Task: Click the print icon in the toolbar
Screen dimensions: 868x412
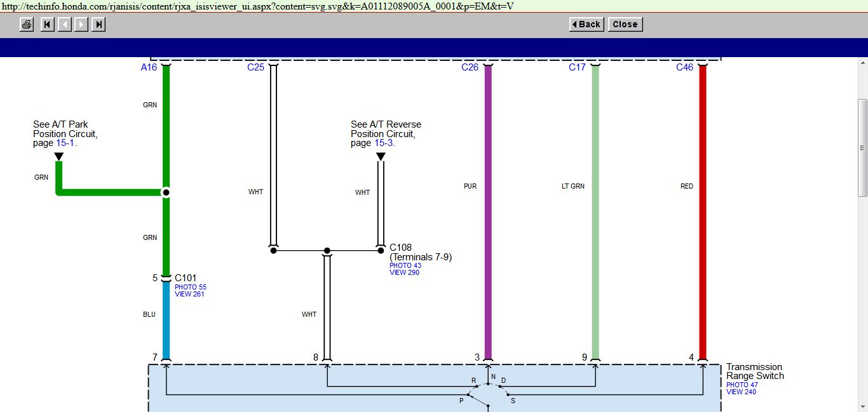Action: click(x=26, y=25)
